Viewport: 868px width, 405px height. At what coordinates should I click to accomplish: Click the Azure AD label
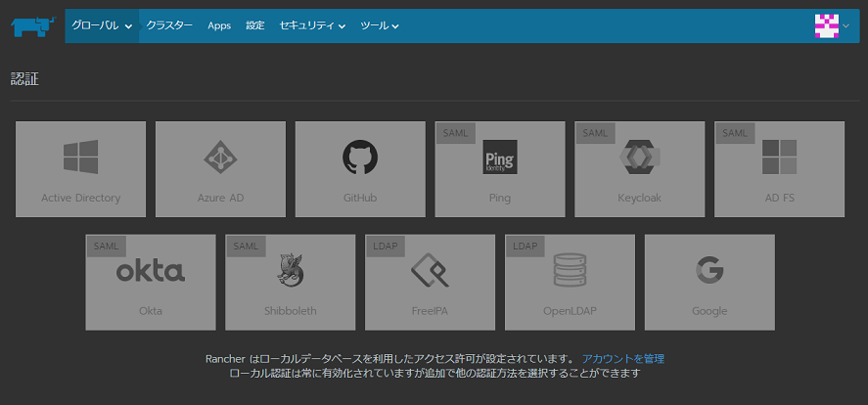click(x=220, y=198)
